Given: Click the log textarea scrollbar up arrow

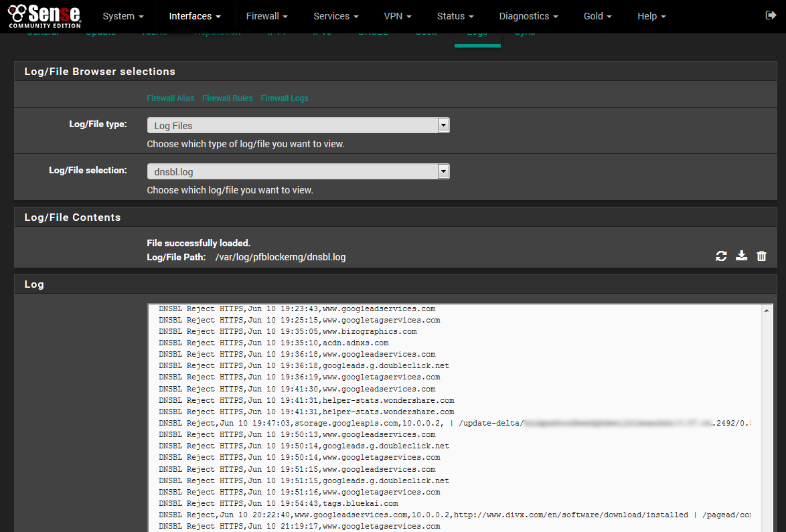Looking at the screenshot, I should (767, 311).
